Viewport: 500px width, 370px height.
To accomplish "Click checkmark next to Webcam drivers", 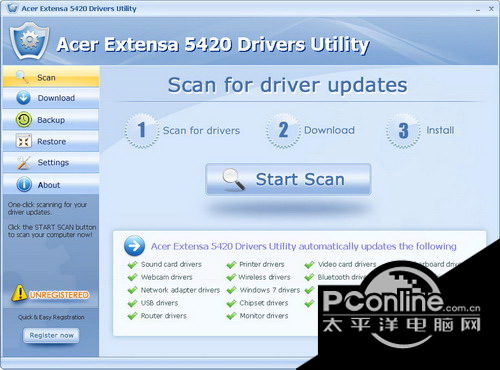I will click(x=133, y=277).
